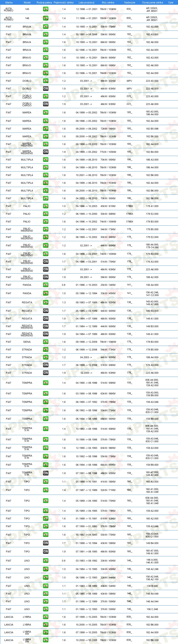Image resolution: width=178 pixels, height=644 pixels.
Task: Click the Moc silnika column header
Action: [x=108, y=3]
